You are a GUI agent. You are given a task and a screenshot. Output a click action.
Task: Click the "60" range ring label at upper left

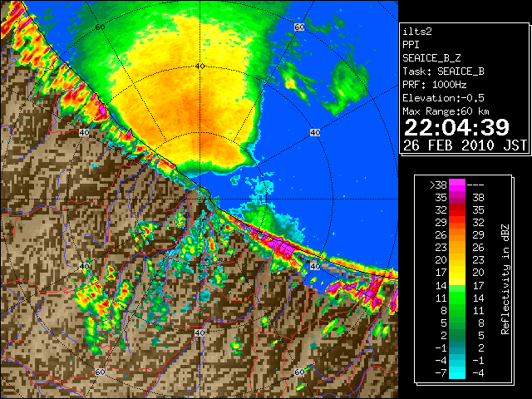pyautogui.click(x=100, y=27)
